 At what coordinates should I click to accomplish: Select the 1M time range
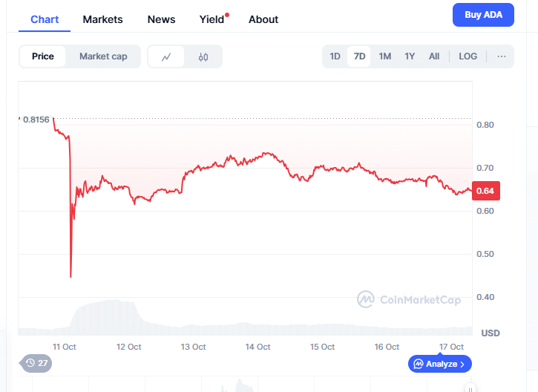(x=384, y=56)
